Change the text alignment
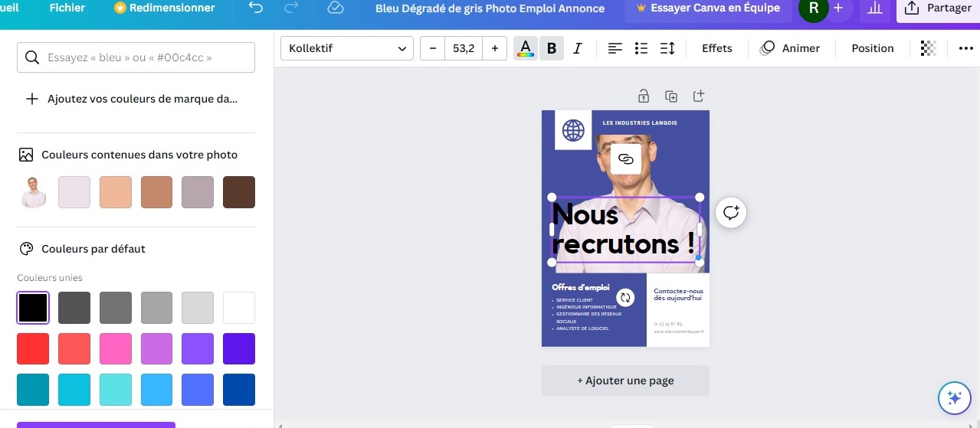The width and height of the screenshot is (980, 428). (x=615, y=48)
